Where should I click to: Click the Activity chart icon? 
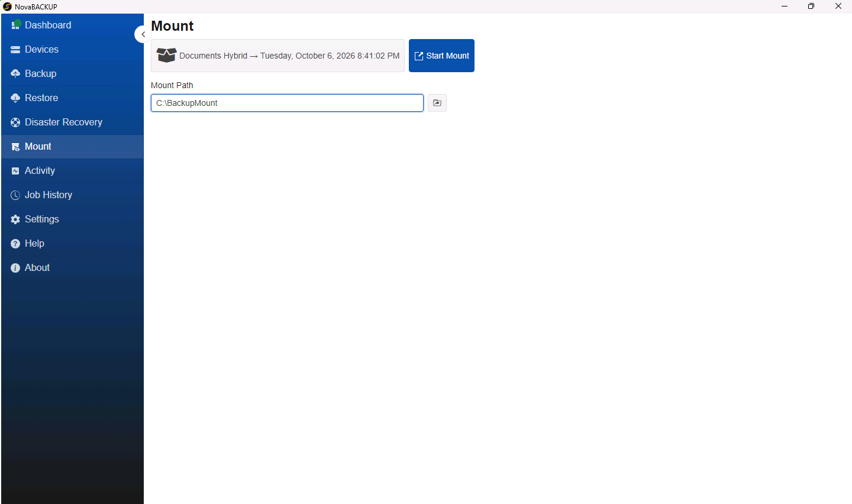pyautogui.click(x=15, y=171)
